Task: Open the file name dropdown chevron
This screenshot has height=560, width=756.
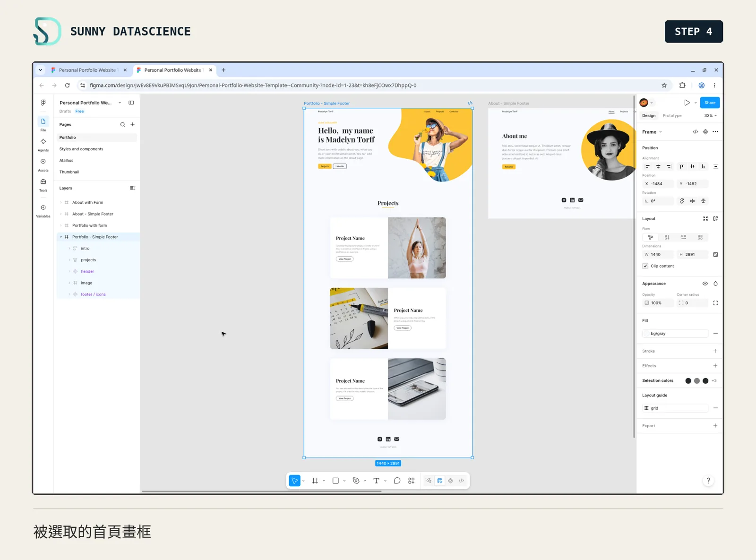Action: pos(120,103)
